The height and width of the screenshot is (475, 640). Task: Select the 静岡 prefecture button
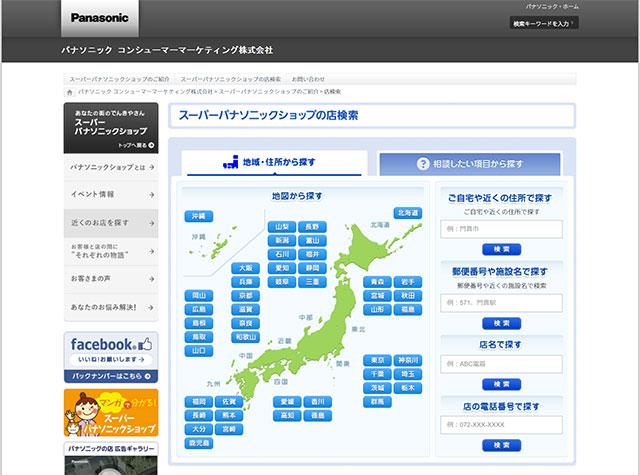point(312,268)
